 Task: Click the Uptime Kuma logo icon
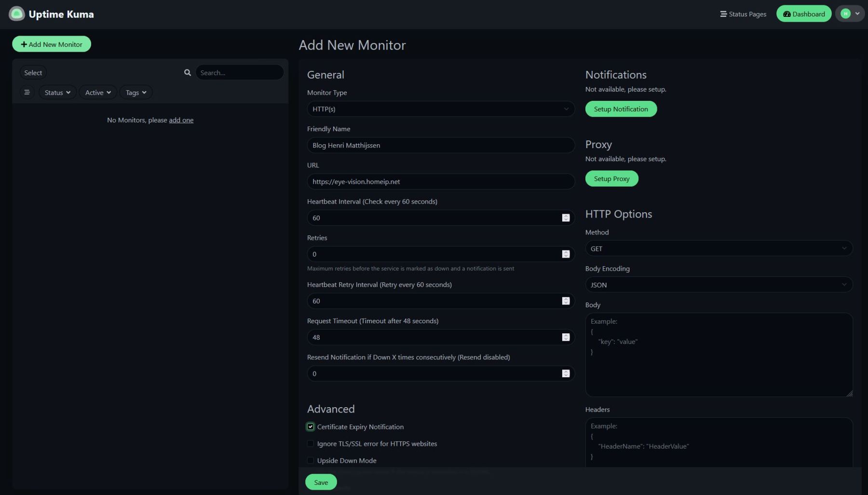click(x=17, y=14)
